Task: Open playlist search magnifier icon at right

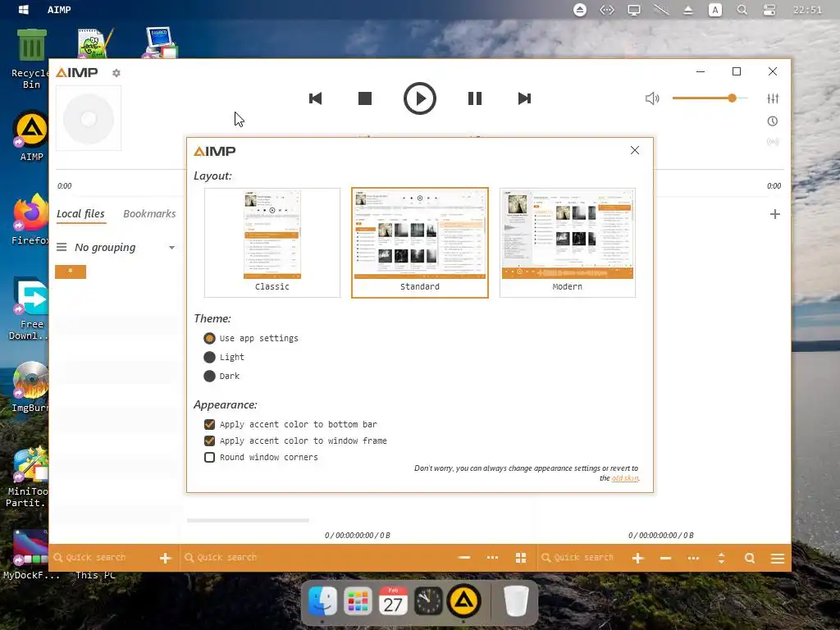Action: coord(750,558)
